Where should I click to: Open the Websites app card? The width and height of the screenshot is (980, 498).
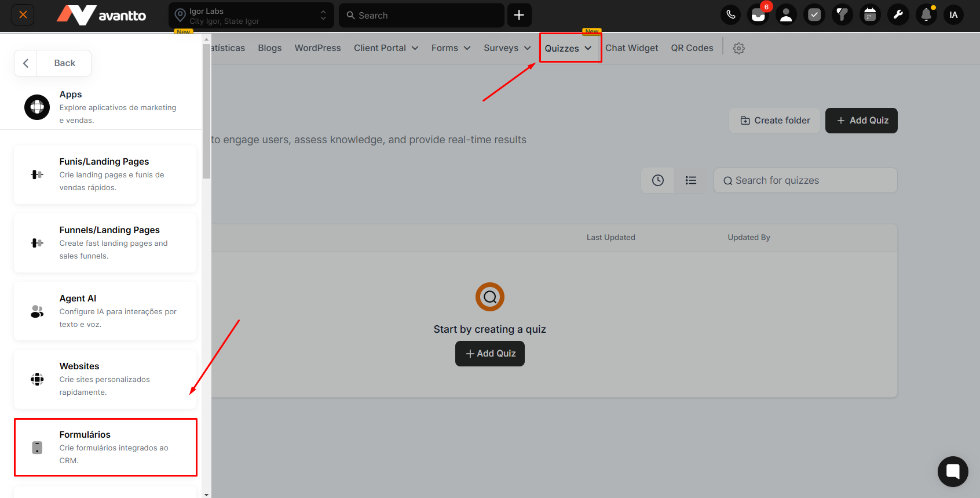pyautogui.click(x=105, y=379)
